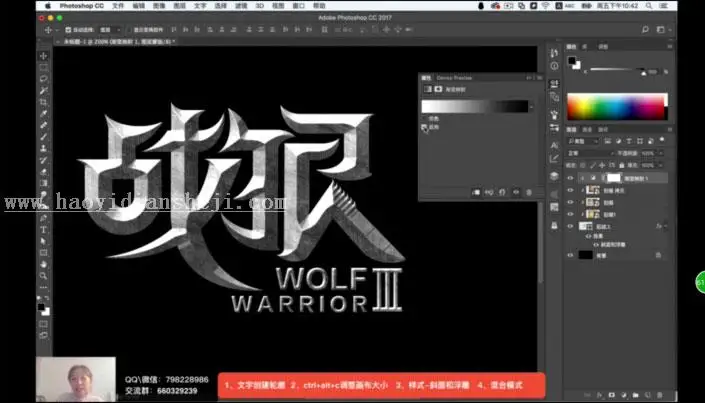
Task: Click the layer mask icon in Properties
Action: coord(438,89)
